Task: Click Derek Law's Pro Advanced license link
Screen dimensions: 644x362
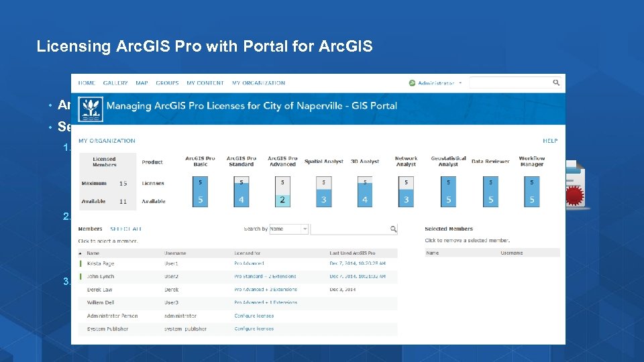Action: tap(266, 290)
